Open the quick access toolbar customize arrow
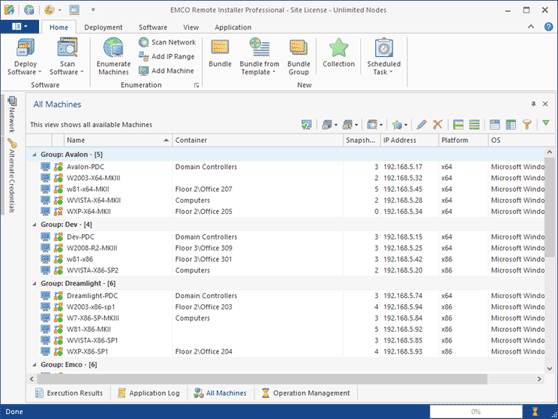Image resolution: width=558 pixels, height=419 pixels. [x=93, y=10]
